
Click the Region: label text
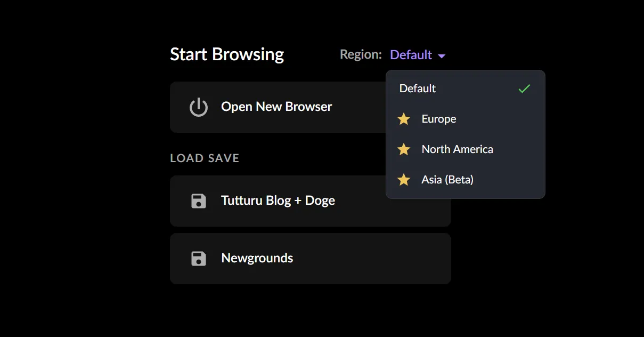(361, 54)
